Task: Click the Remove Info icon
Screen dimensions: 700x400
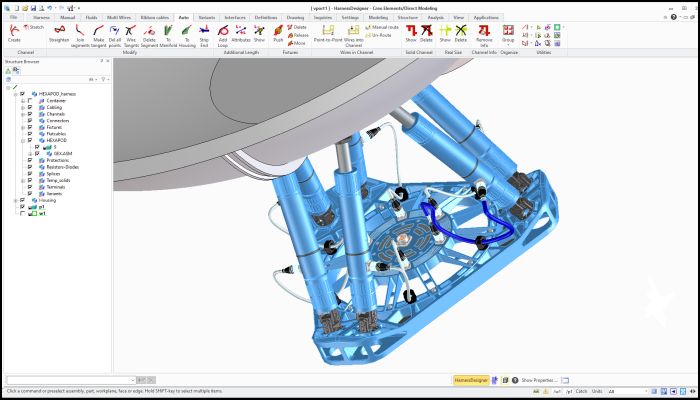Action: [x=484, y=34]
